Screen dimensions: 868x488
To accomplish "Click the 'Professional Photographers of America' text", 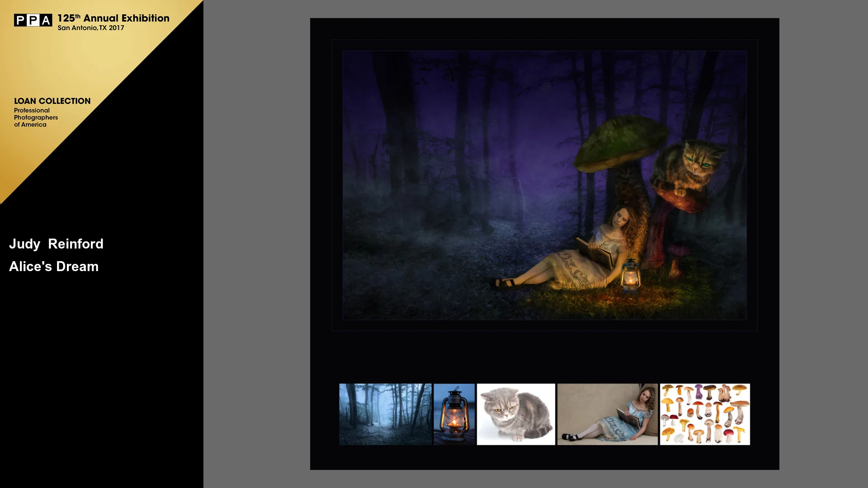I will [x=36, y=117].
